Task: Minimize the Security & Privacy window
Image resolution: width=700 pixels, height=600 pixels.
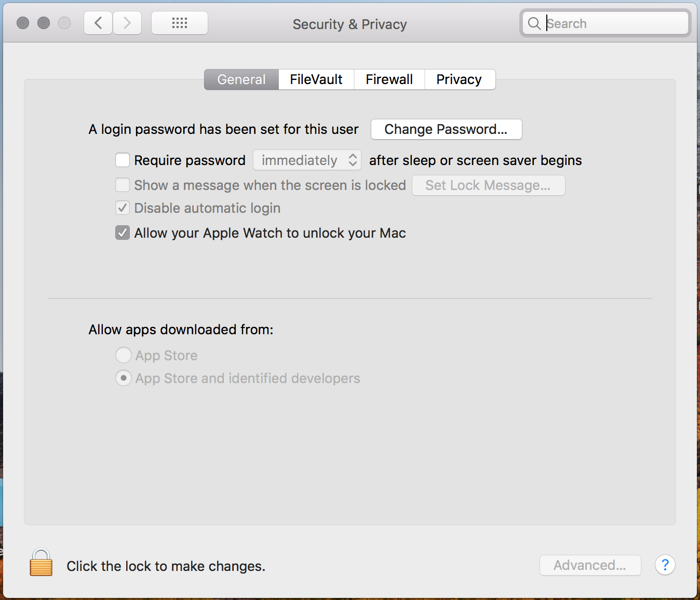Action: point(44,23)
